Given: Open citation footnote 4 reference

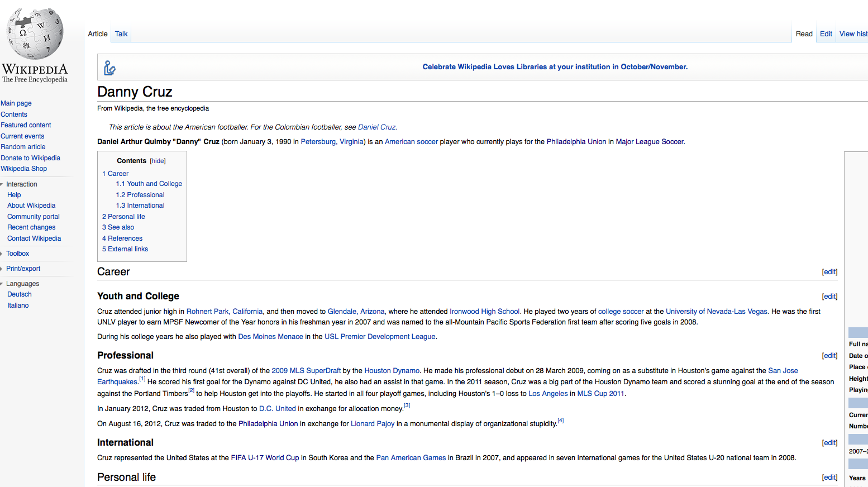Looking at the screenshot, I should pyautogui.click(x=561, y=421).
